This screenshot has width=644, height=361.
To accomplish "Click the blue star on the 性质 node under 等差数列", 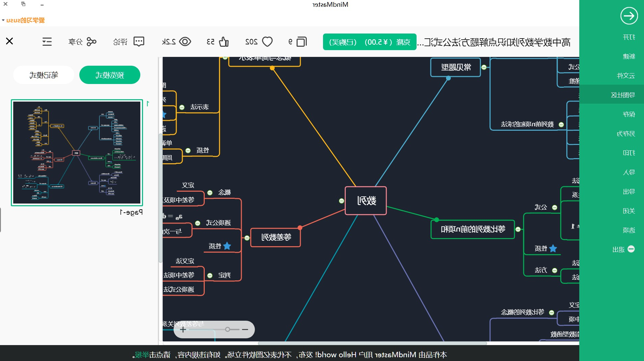I will click(x=227, y=246).
